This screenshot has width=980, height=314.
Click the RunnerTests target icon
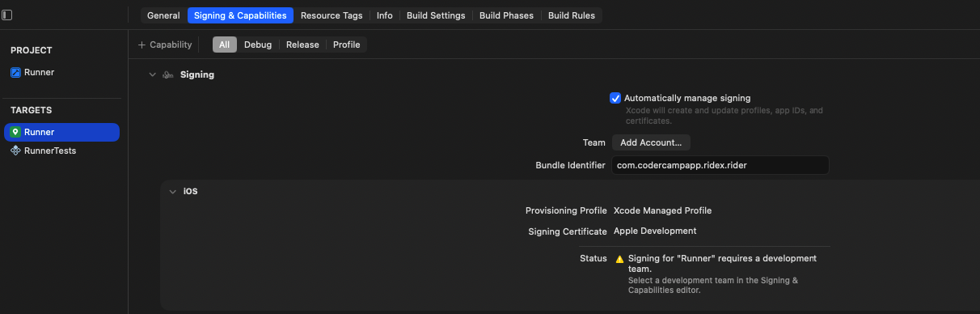coord(15,151)
